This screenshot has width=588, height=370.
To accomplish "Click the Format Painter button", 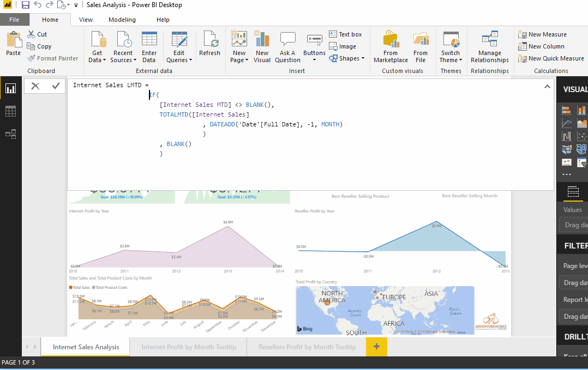I will [x=52, y=58].
